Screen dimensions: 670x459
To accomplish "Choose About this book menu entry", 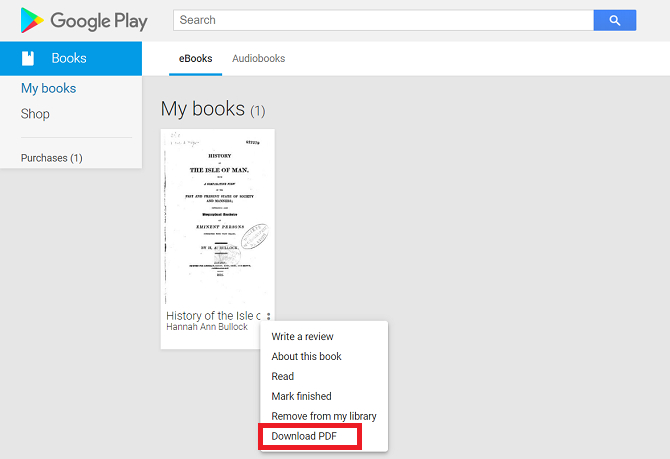I will 306,357.
